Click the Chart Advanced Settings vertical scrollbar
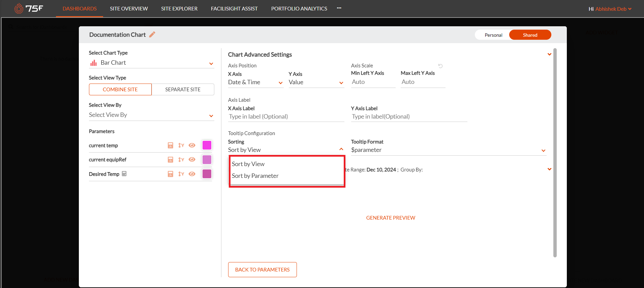The image size is (644, 288). pos(555,153)
